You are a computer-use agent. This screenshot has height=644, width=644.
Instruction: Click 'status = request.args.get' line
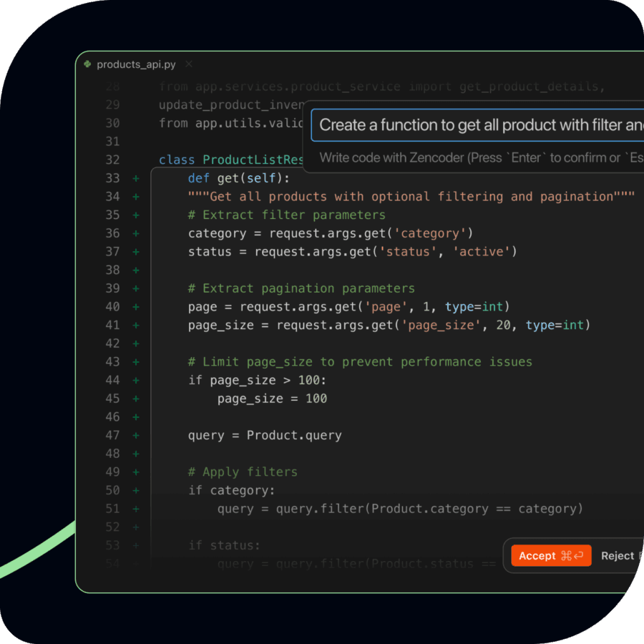click(352, 251)
